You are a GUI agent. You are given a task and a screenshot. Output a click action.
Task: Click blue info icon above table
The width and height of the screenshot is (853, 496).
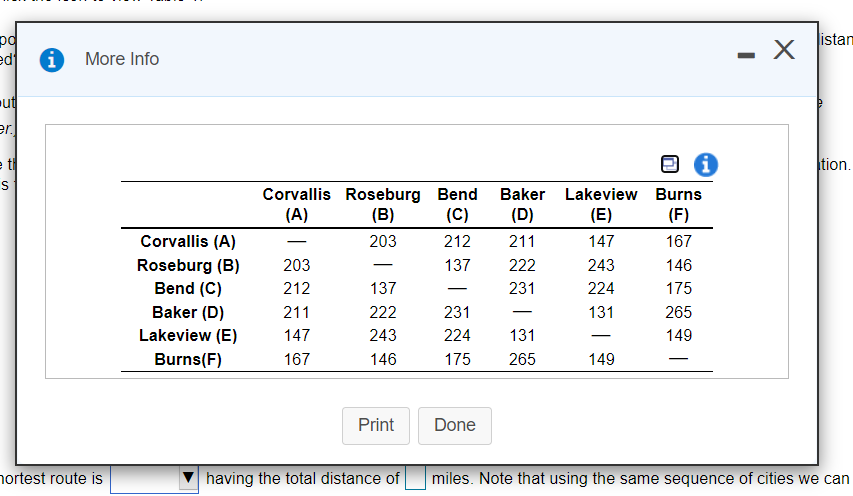point(706,164)
